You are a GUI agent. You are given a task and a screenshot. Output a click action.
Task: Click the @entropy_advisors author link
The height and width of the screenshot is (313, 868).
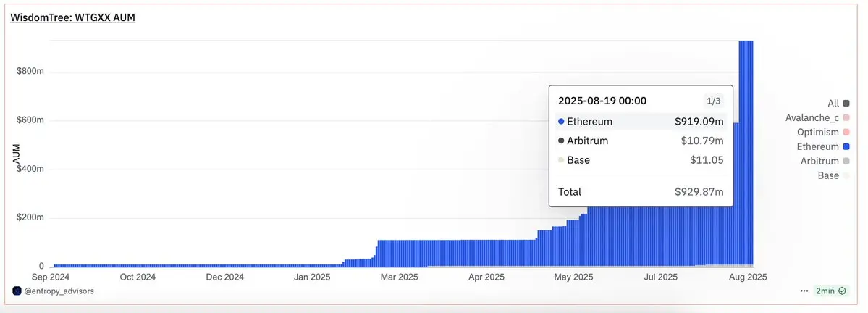(x=59, y=291)
